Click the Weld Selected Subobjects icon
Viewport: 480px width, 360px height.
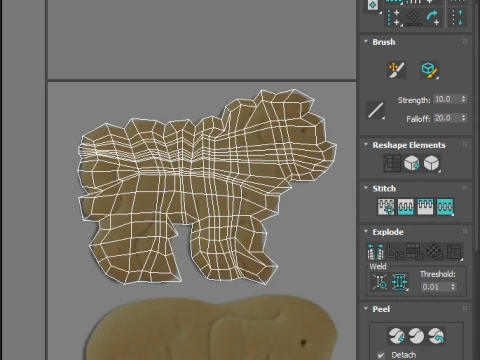point(400,282)
